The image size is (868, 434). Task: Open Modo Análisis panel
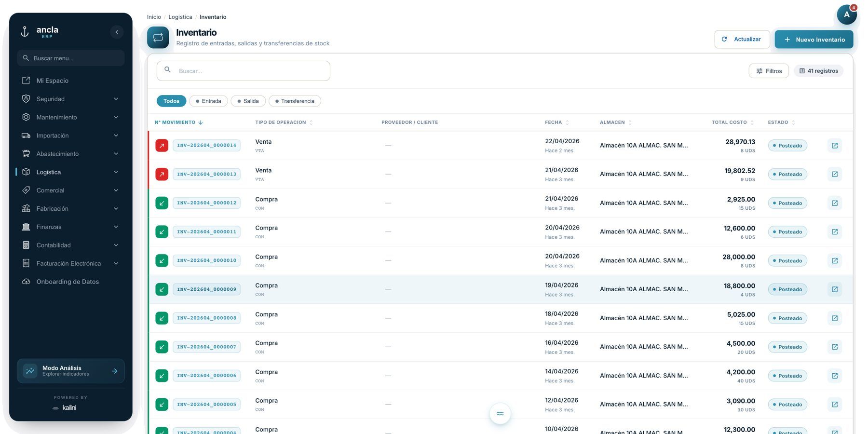70,371
